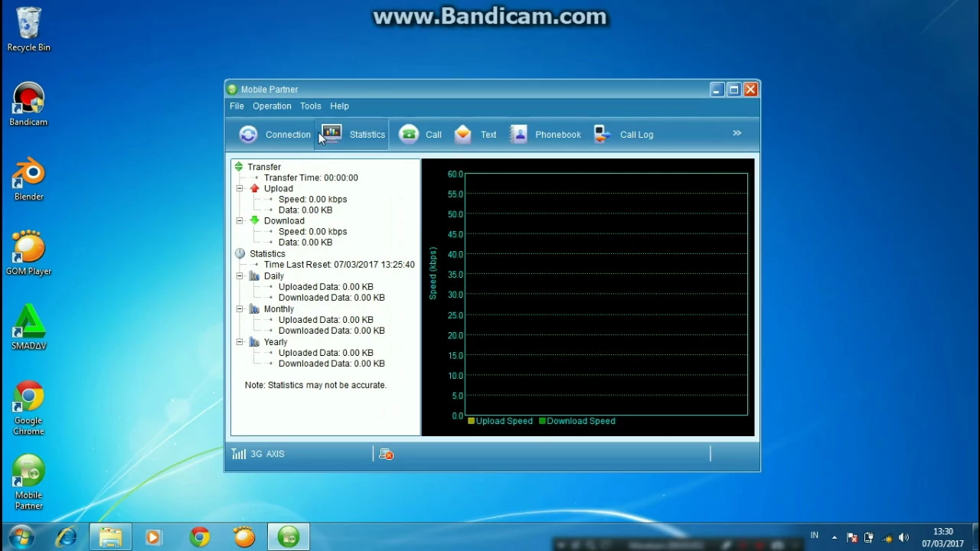Open the Help menu
The image size is (980, 551).
(x=339, y=106)
